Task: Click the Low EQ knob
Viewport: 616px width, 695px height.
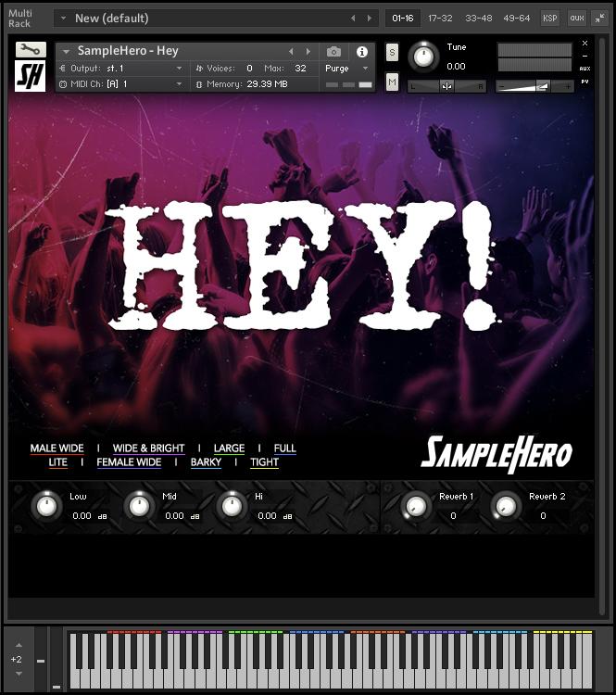Action: tap(46, 506)
